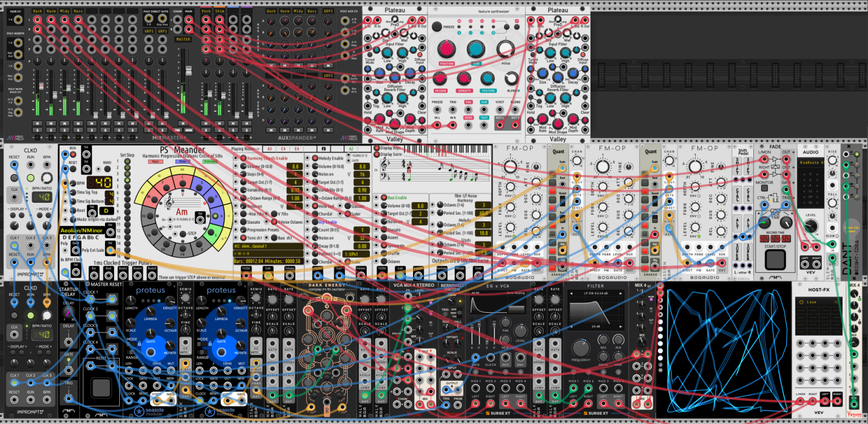Screen dimensions: 868x424
Task: Click the LEVEL knob on AUDIO module
Action: (x=811, y=226)
